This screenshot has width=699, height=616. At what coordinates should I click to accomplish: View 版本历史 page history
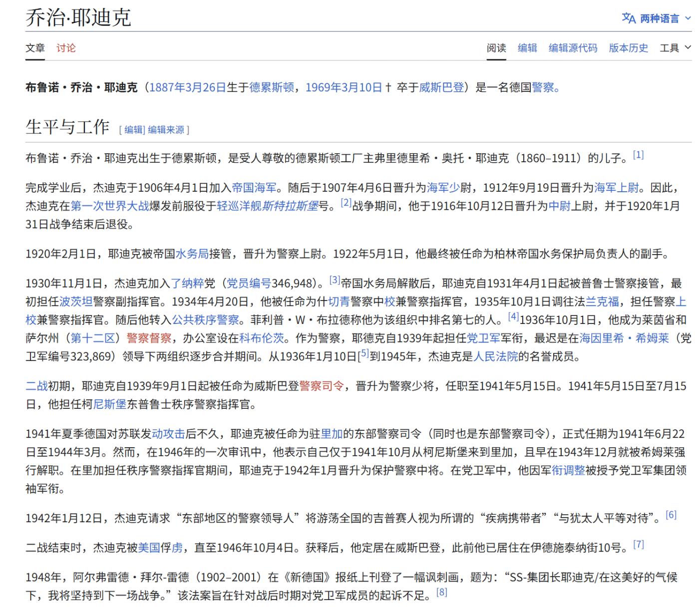(x=628, y=48)
